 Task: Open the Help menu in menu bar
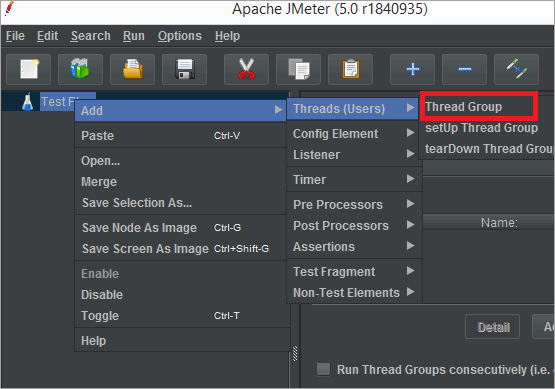pos(228,36)
